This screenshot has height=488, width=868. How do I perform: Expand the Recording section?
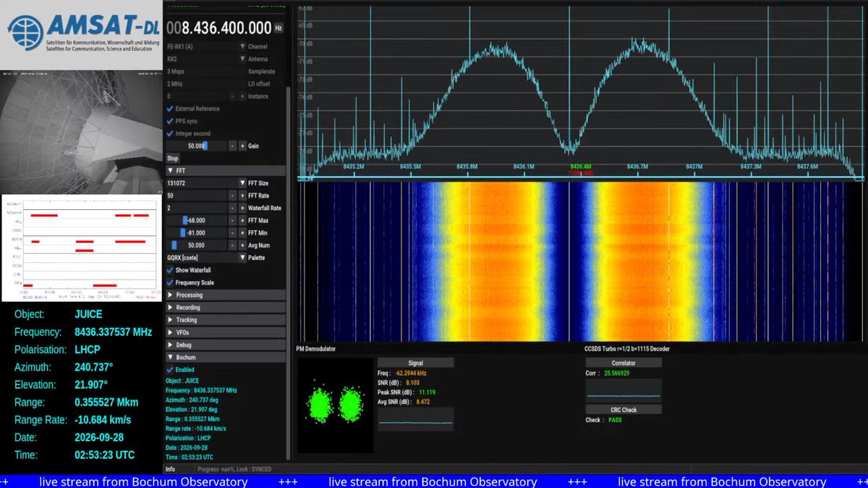coord(226,307)
